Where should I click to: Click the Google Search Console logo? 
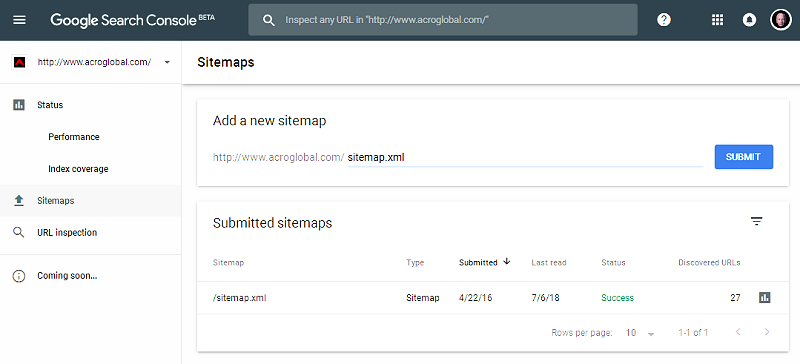point(132,20)
